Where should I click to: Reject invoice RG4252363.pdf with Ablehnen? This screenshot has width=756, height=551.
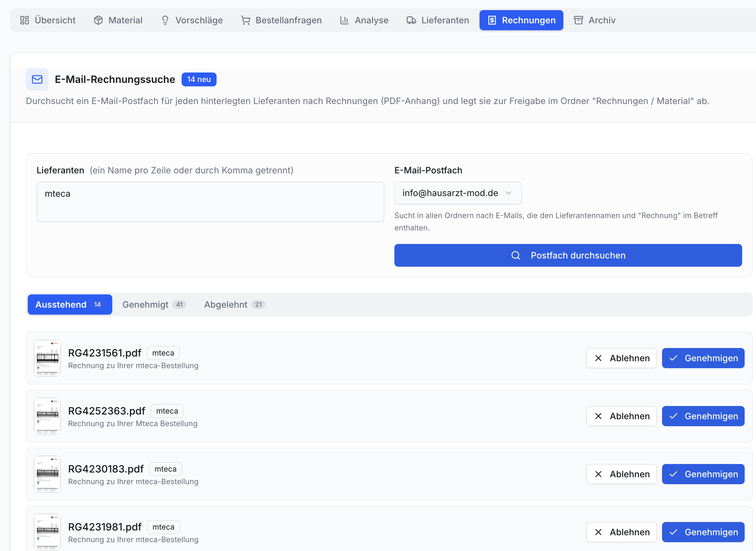622,416
